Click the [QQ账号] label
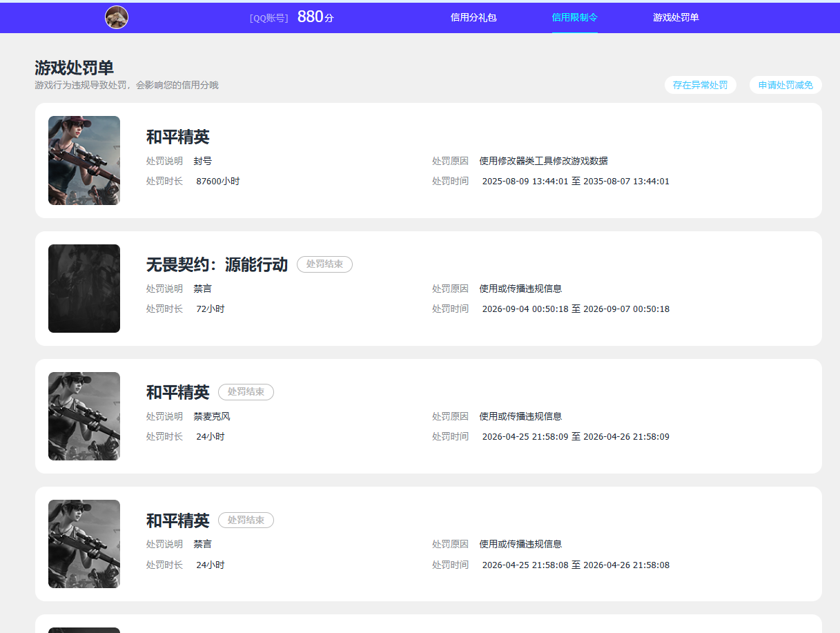The height and width of the screenshot is (633, 840). coord(269,18)
